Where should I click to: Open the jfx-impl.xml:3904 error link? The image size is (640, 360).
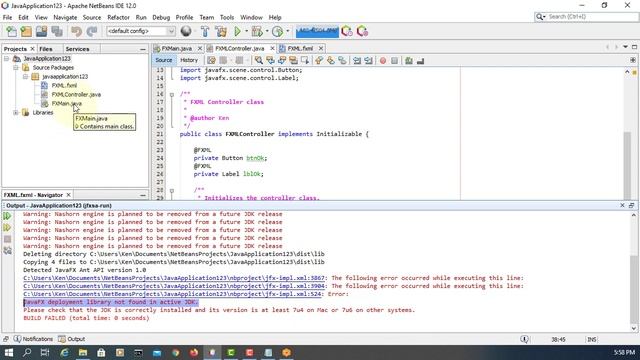174,286
